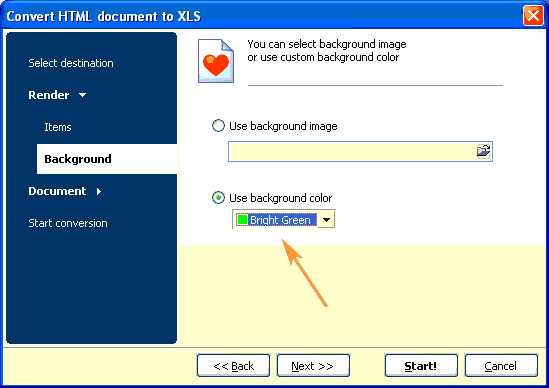Click the heart document icon
Screen dimensions: 549x388
click(x=216, y=61)
